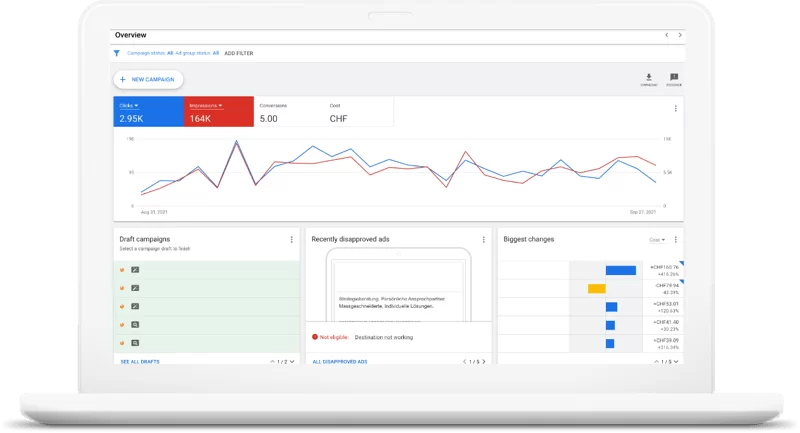
Task: Expand the Clicks metric dropdown
Action: pyautogui.click(x=137, y=105)
